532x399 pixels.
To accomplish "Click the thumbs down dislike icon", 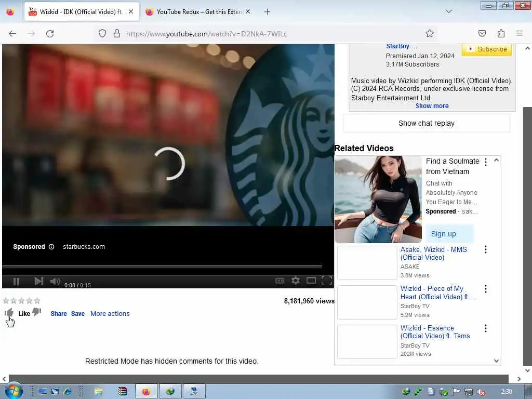I will (x=37, y=312).
